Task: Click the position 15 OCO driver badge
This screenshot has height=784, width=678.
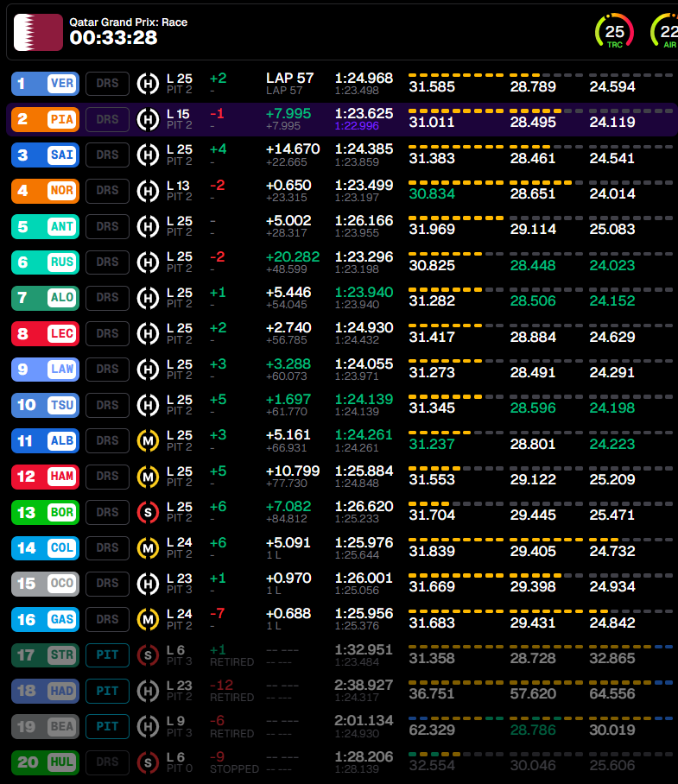Action: point(46,584)
